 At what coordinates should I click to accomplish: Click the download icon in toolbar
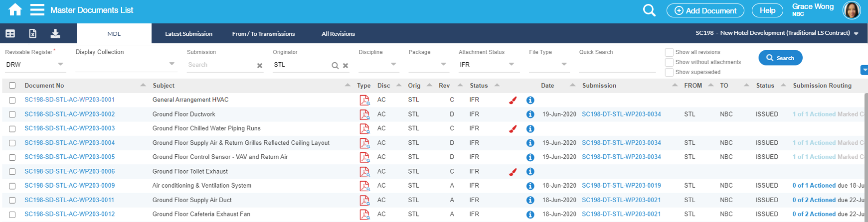click(55, 33)
